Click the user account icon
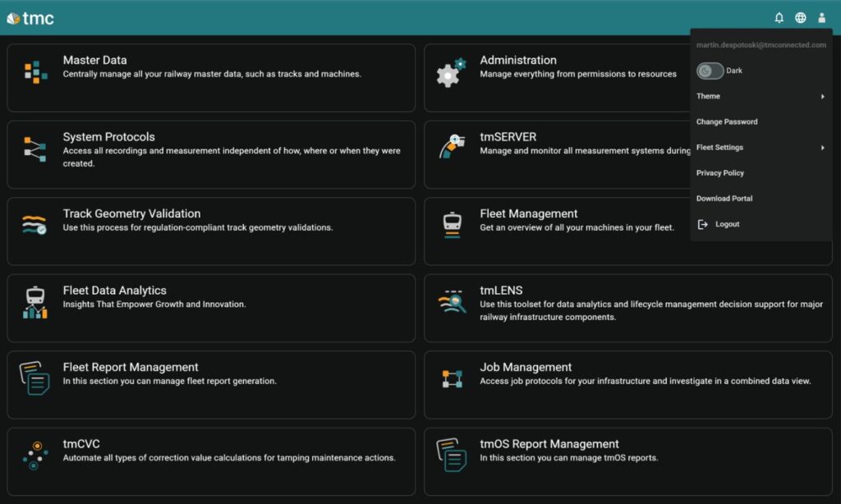The image size is (841, 504). [821, 18]
